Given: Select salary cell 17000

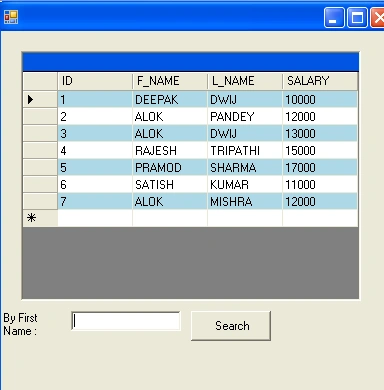Looking at the screenshot, I should [320, 167].
